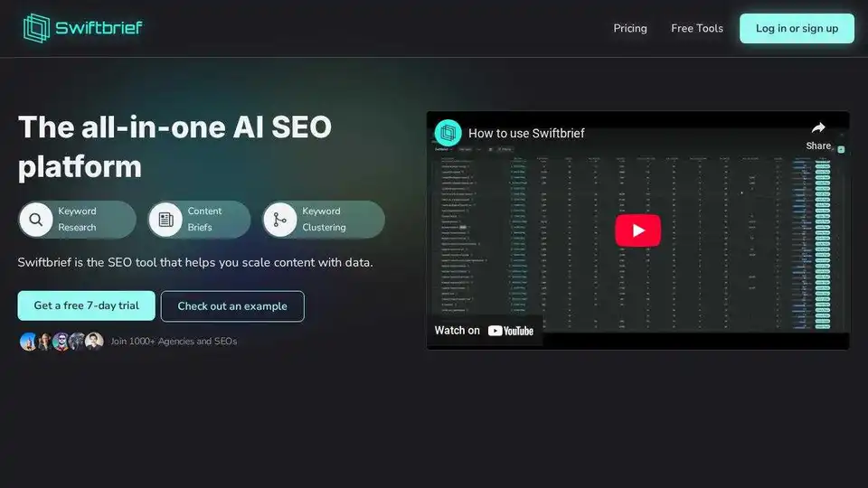Click the last user avatar in the row
Screen dimensions: 868x488
click(x=95, y=342)
